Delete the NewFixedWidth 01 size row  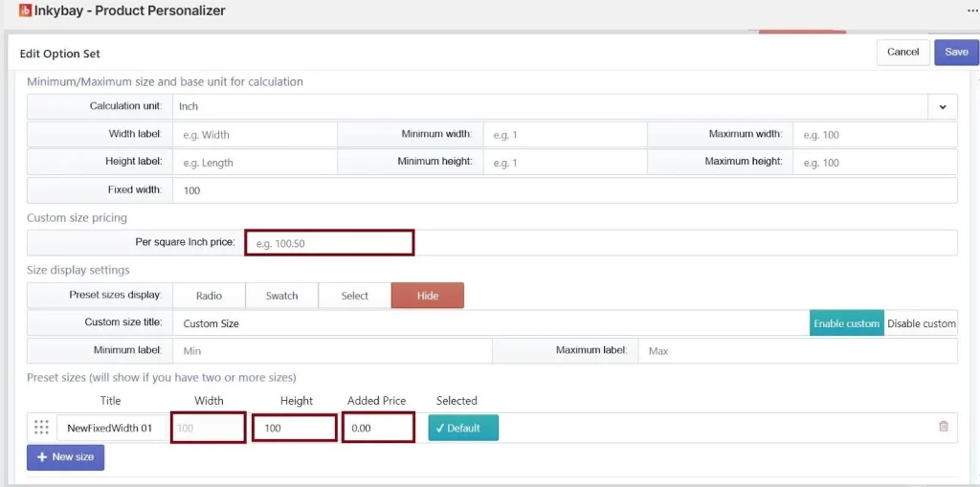click(943, 427)
